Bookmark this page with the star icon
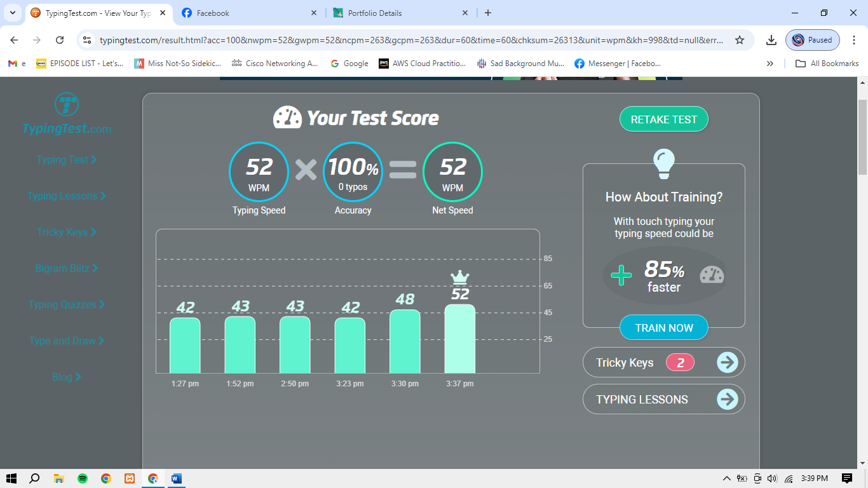 click(740, 40)
